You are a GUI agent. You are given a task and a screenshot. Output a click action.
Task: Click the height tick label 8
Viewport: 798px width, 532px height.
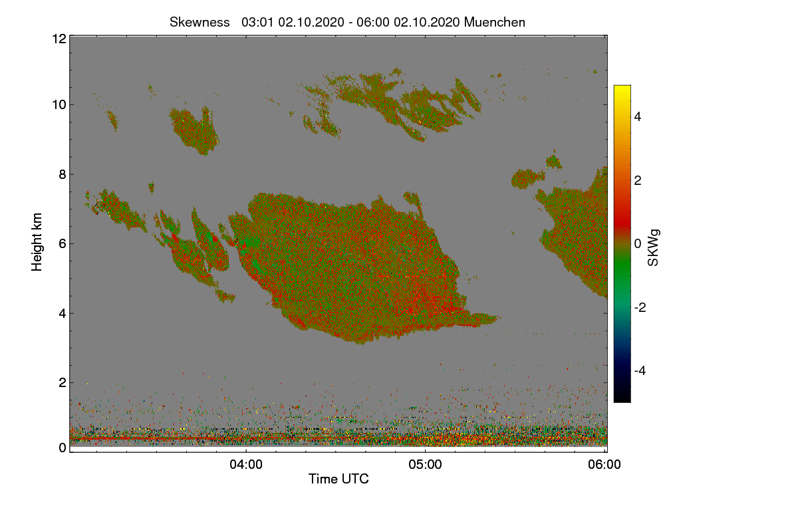pos(62,174)
